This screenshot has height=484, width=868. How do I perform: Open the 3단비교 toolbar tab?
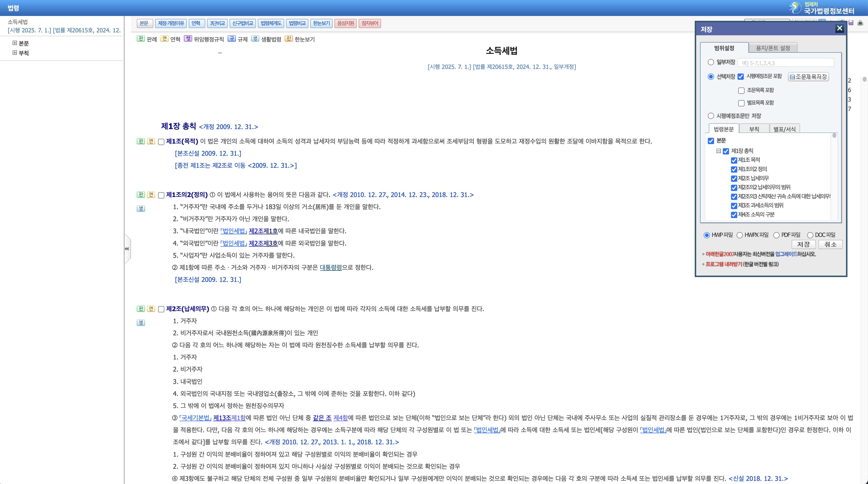(217, 23)
